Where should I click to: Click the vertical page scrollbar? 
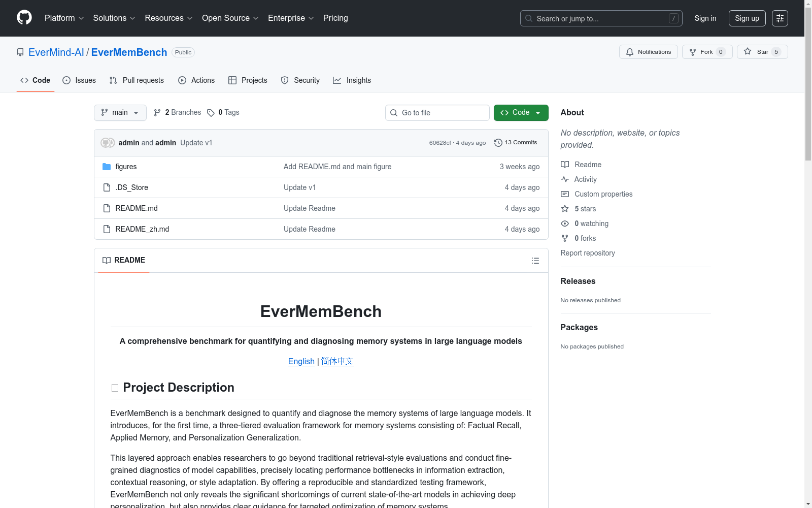click(808, 84)
